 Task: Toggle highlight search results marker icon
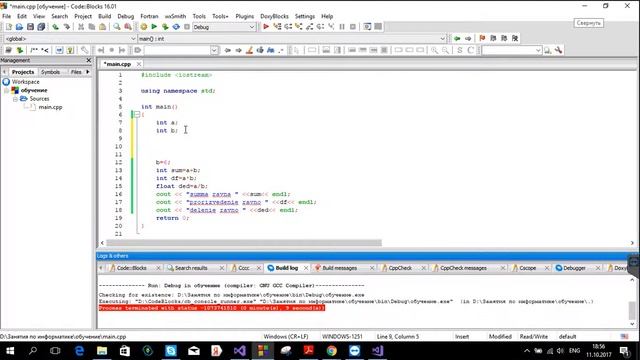(249, 50)
